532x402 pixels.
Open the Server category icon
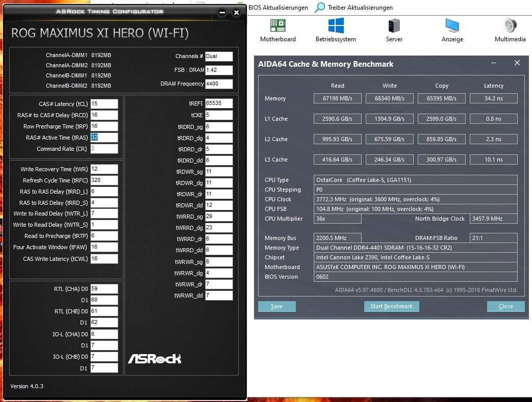click(394, 26)
